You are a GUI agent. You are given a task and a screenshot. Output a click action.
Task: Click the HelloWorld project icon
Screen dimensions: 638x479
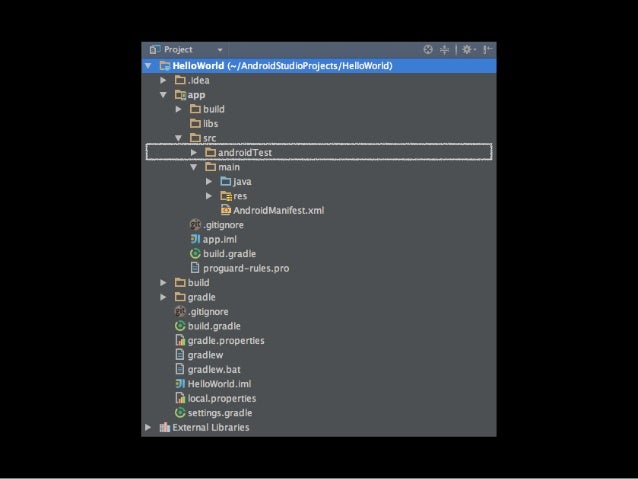(x=165, y=66)
